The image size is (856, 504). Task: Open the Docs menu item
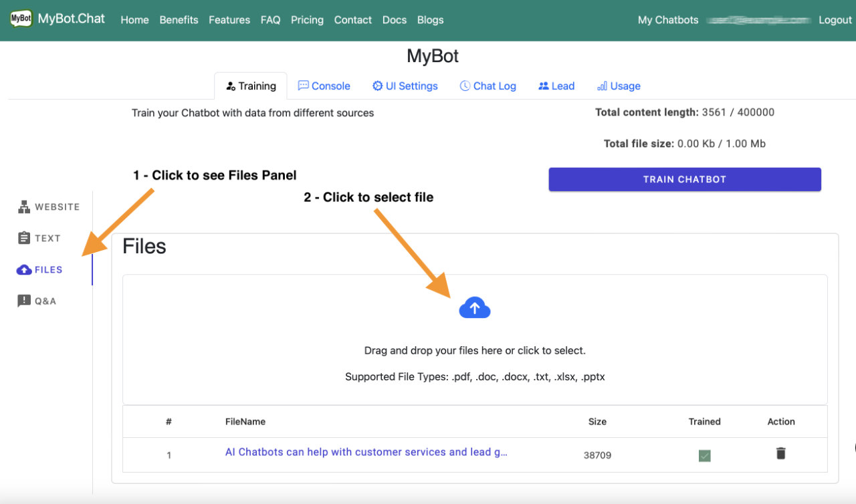click(x=394, y=20)
